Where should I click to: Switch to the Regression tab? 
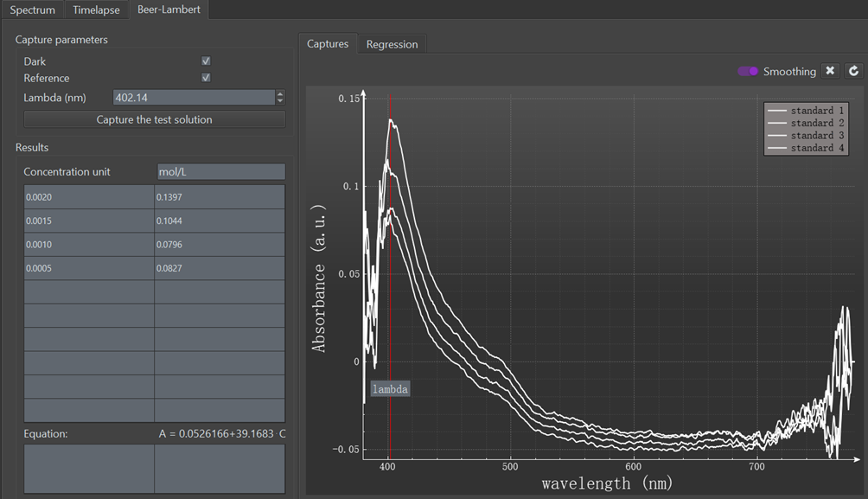392,43
